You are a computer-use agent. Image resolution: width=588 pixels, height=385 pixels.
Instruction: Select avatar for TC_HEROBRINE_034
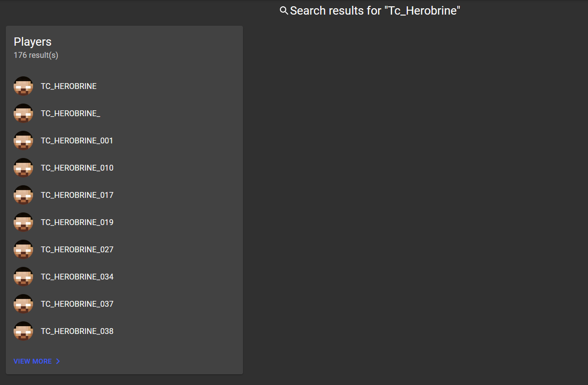click(x=23, y=277)
